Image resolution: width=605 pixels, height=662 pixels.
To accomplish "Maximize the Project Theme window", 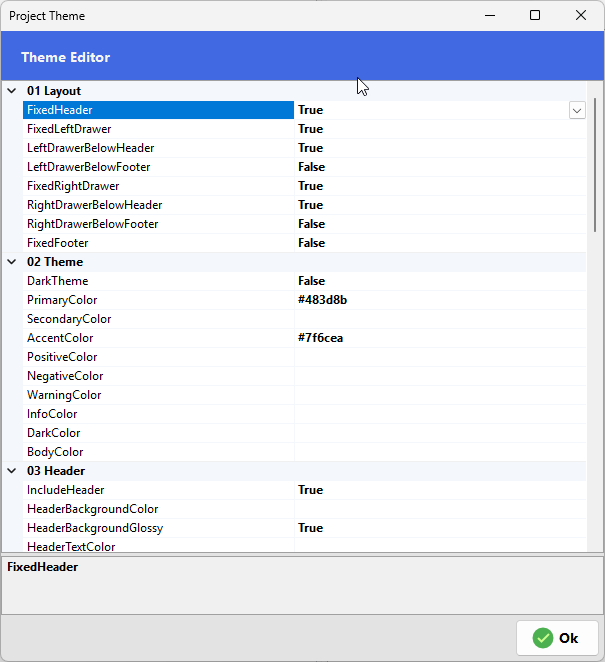I will (535, 16).
